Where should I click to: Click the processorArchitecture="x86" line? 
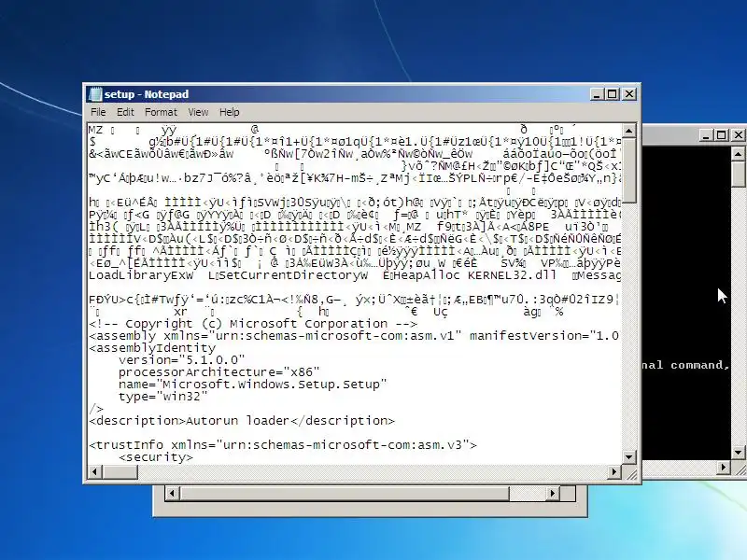pos(219,371)
